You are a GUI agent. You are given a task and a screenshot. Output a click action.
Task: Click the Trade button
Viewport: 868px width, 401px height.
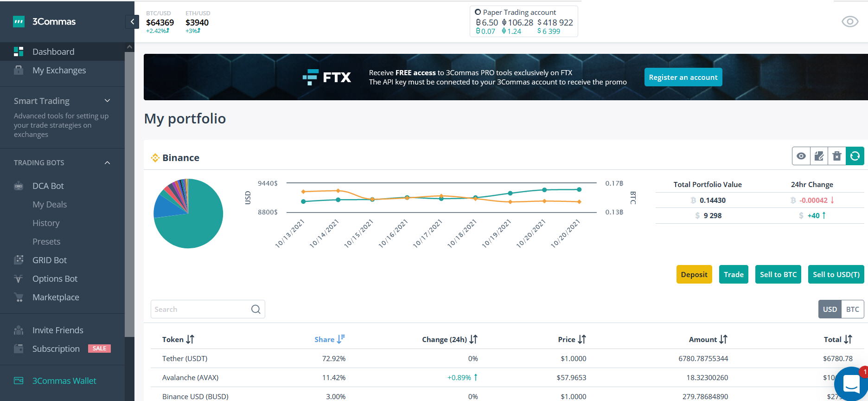[734, 274]
